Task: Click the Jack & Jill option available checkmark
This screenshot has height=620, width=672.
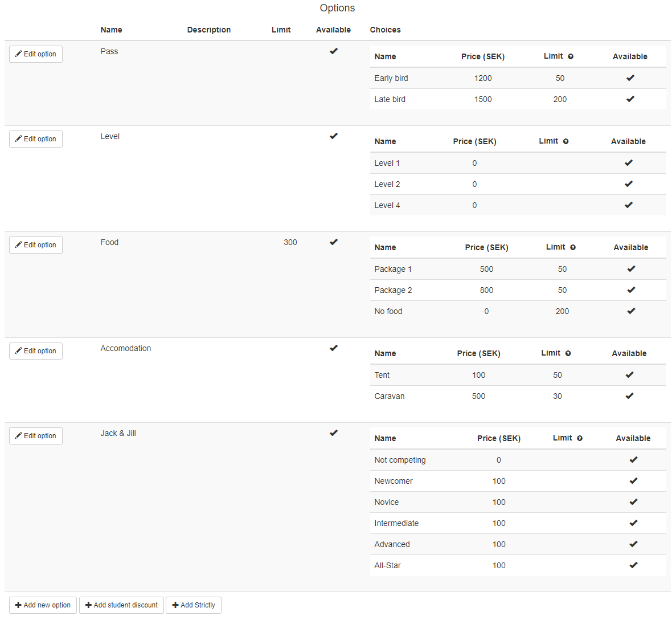Action: click(334, 433)
